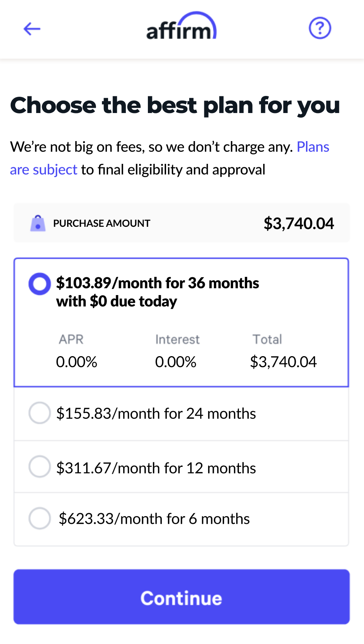Image resolution: width=364 pixels, height=644 pixels.
Task: Pick the 6 months radio button
Action: (x=39, y=518)
